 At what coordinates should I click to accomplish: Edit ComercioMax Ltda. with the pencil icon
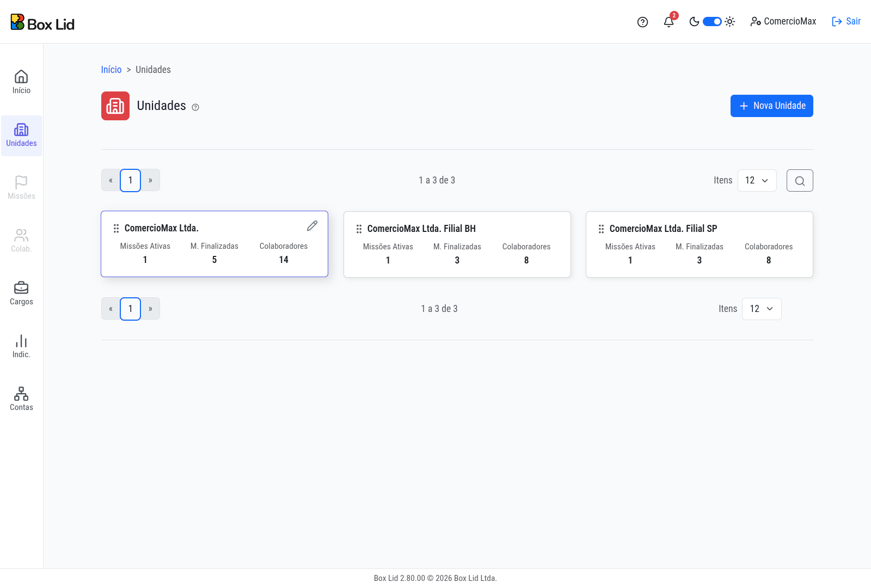click(312, 225)
